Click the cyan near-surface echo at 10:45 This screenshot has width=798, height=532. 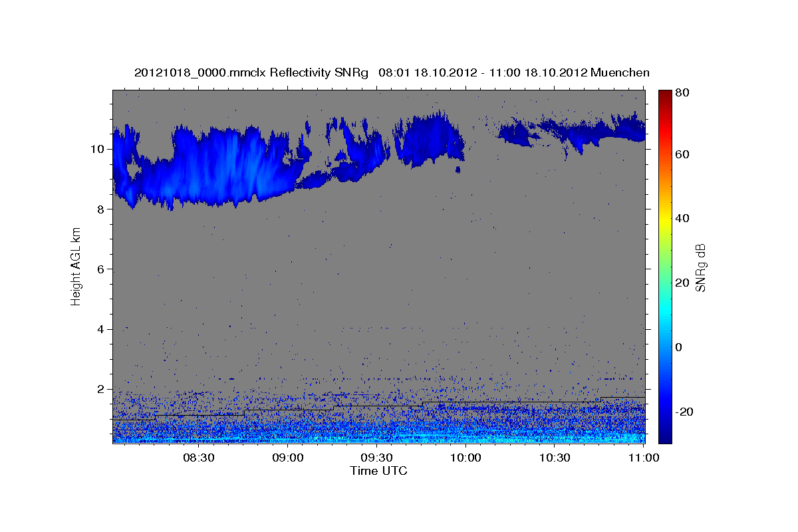598,436
